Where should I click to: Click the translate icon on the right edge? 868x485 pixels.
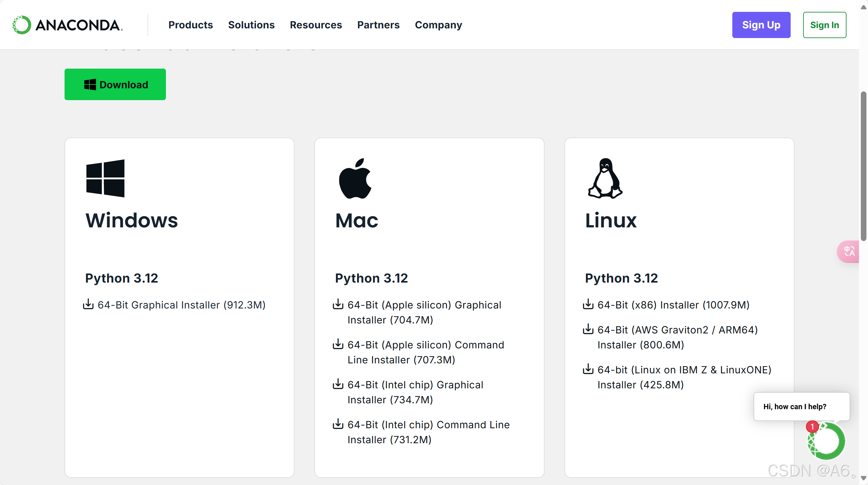click(x=850, y=251)
